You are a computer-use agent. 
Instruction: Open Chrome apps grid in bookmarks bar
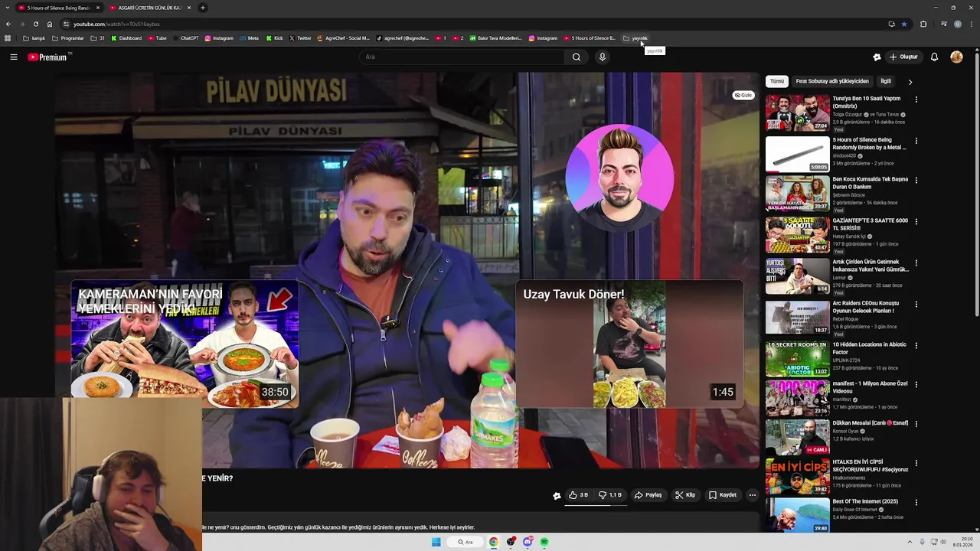(x=8, y=38)
